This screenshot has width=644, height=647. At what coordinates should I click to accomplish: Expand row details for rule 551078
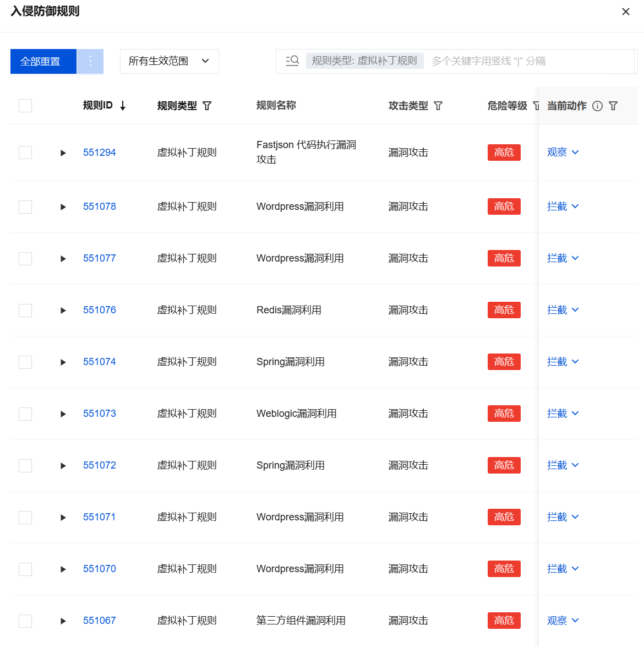tap(63, 207)
